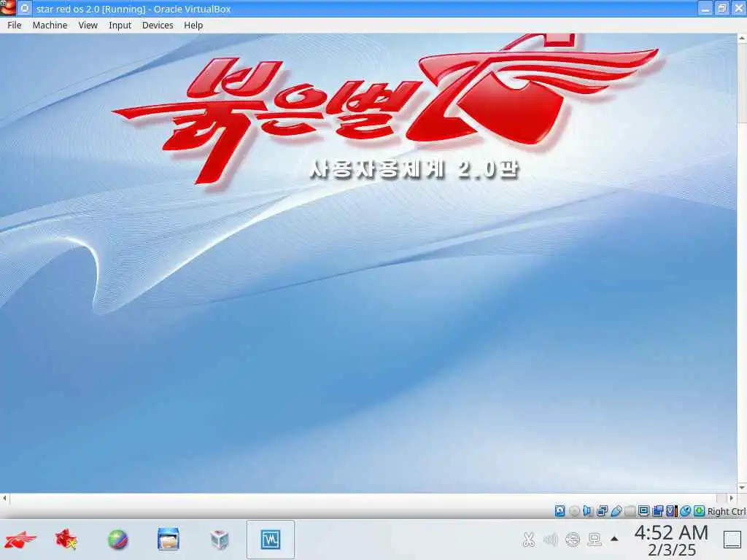This screenshot has height=560, width=747.
Task: Expand the hidden tray icons arrow
Action: pos(614,539)
